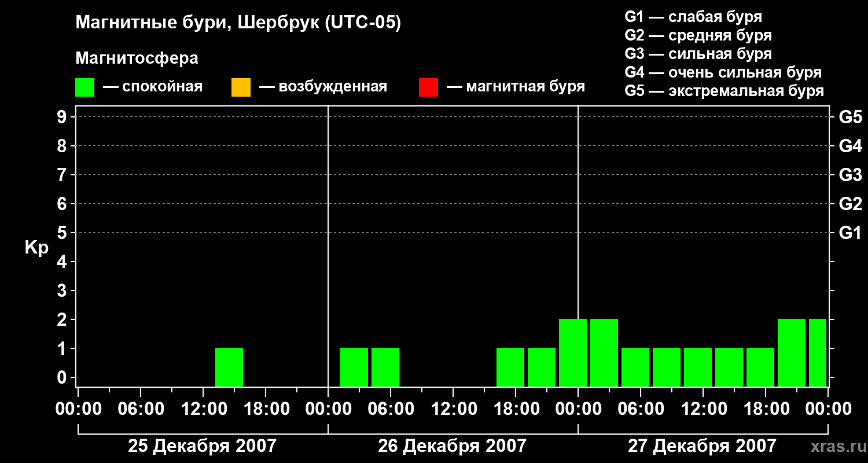Click the 'Kp' vertical axis title
868x463 pixels.
36,247
